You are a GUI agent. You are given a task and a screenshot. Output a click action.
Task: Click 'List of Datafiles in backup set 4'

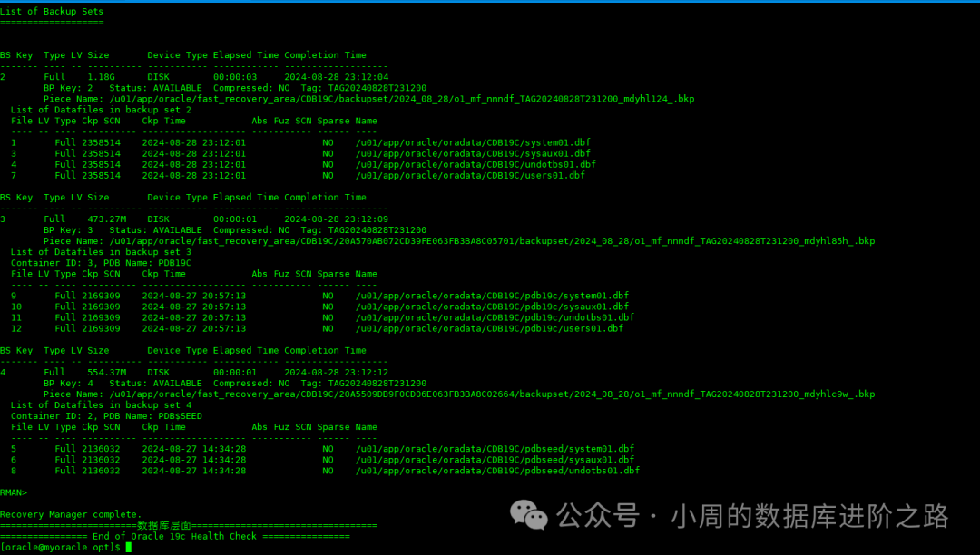(x=102, y=405)
